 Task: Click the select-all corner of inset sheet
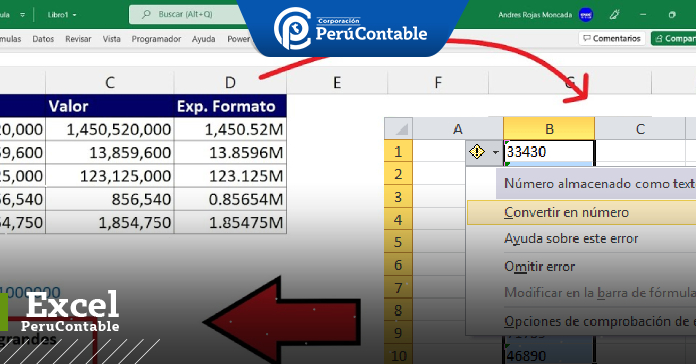[399, 129]
